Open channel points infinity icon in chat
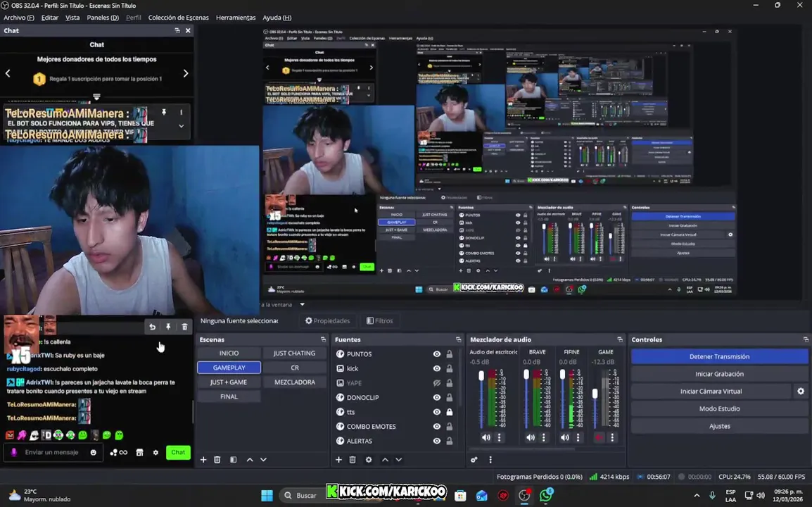 click(119, 453)
